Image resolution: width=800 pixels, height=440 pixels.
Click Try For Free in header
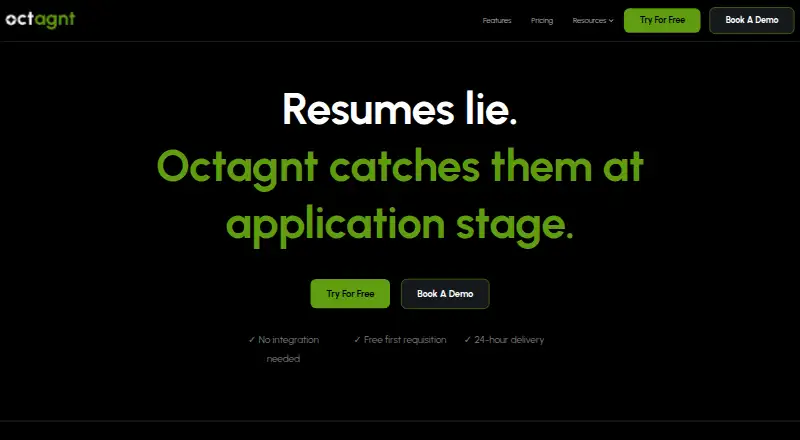click(x=662, y=20)
